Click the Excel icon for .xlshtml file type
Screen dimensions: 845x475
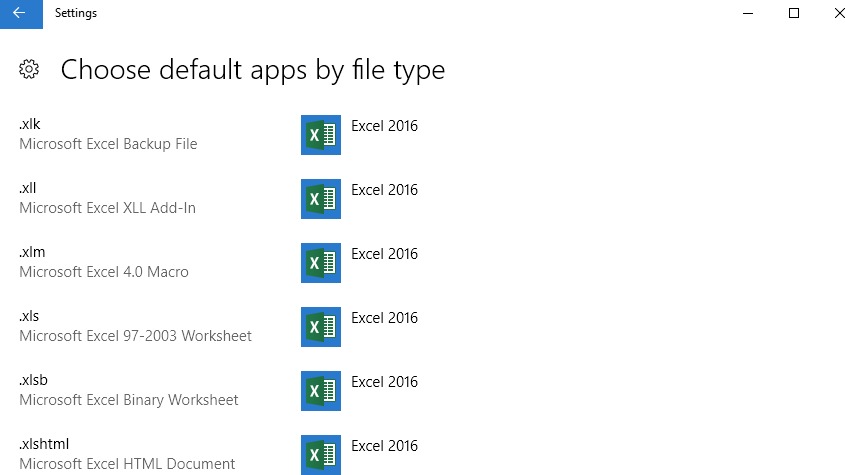click(x=320, y=454)
